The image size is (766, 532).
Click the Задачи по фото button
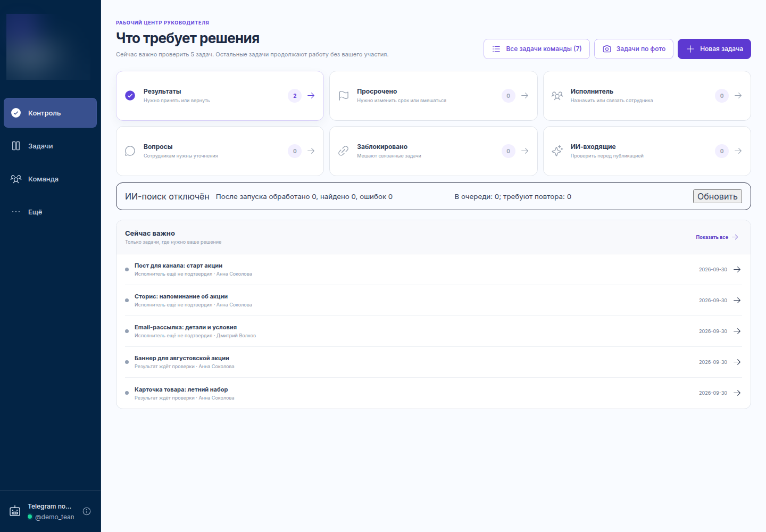[634, 49]
